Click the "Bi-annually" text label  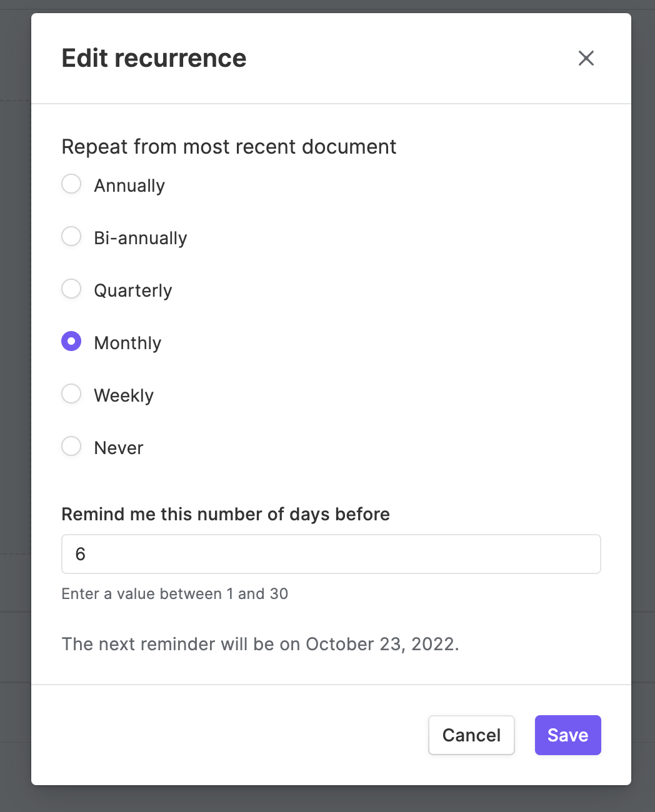click(x=141, y=238)
